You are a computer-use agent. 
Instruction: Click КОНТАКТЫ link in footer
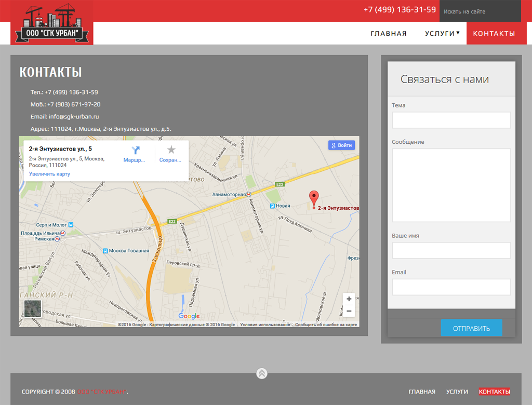[x=495, y=392]
